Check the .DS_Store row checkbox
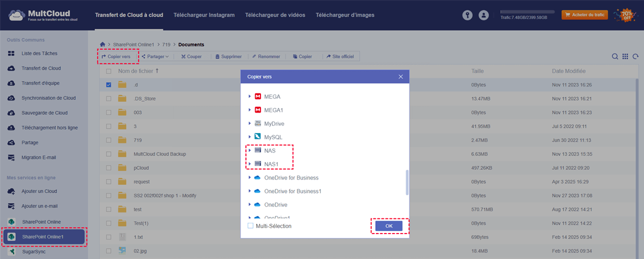Screen dimensions: 644x259 click(x=109, y=99)
